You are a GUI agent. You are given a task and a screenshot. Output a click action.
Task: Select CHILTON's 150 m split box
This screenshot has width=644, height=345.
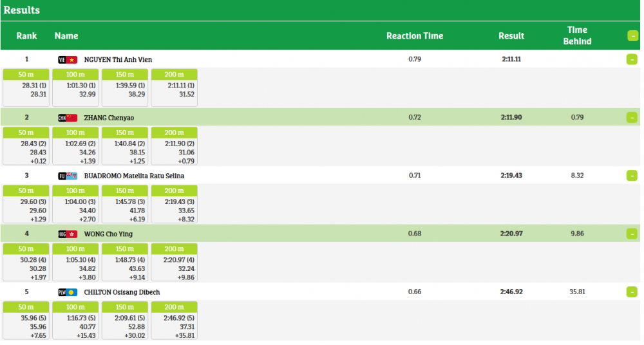pos(125,320)
